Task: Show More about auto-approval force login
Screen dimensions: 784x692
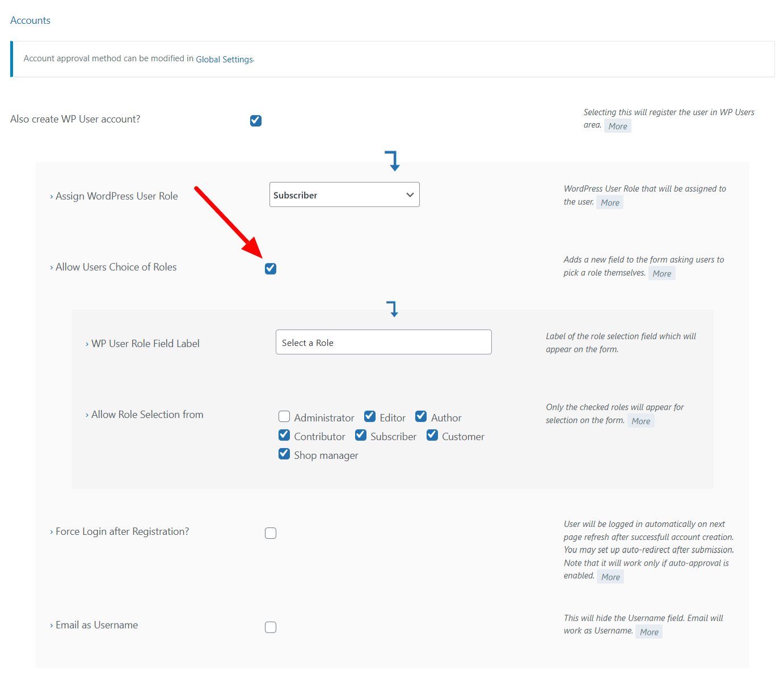Action: [x=610, y=577]
